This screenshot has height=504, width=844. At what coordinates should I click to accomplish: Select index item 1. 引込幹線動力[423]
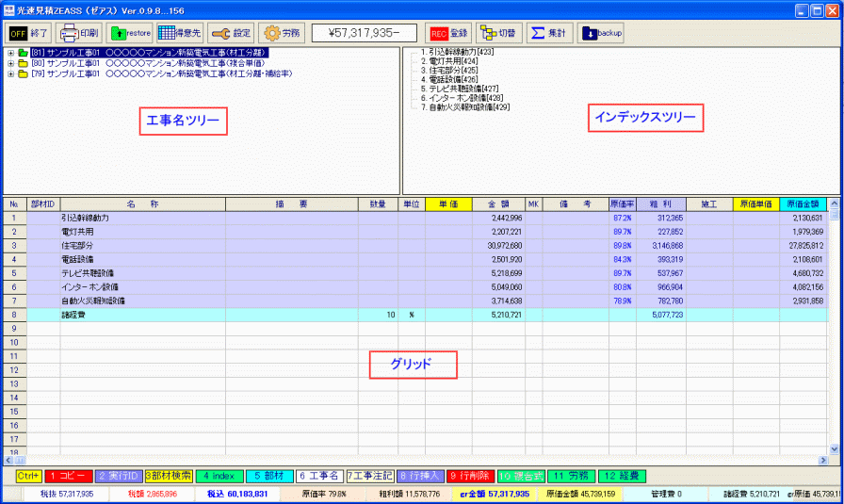457,52
